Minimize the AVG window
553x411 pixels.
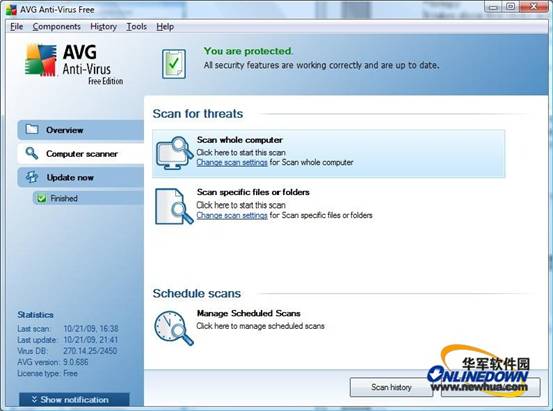point(493,7)
